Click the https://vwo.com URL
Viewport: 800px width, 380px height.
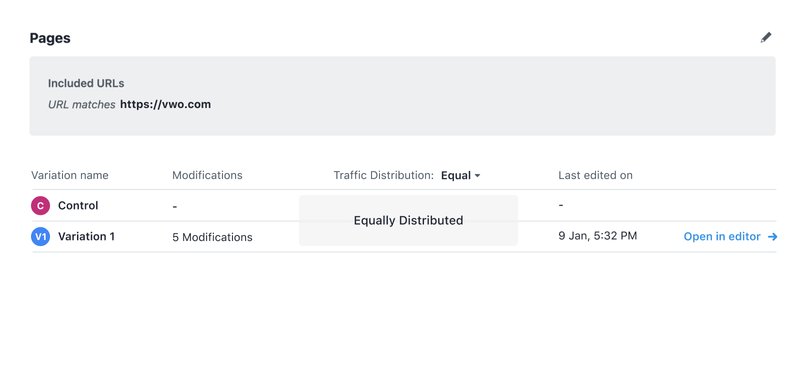tap(165, 105)
